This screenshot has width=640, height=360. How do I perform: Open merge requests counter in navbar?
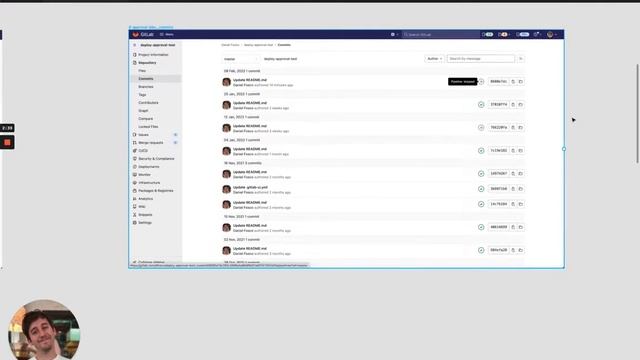point(504,35)
